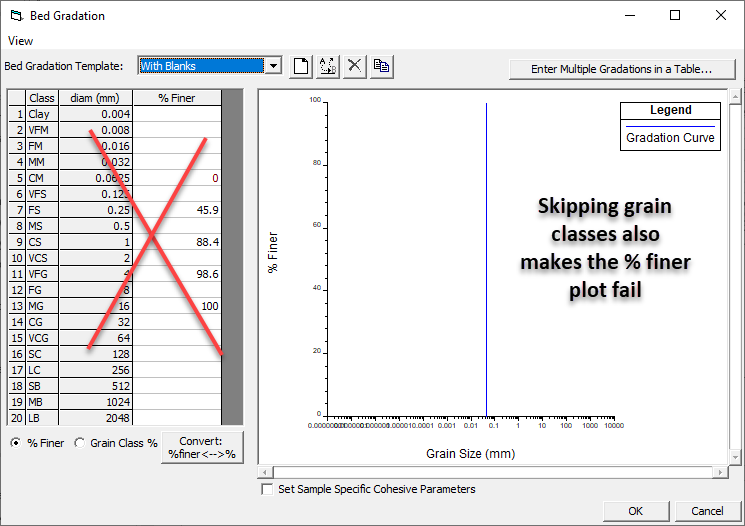745x526 pixels.
Task: Click the % Finer cell for CM
Action: [x=177, y=178]
